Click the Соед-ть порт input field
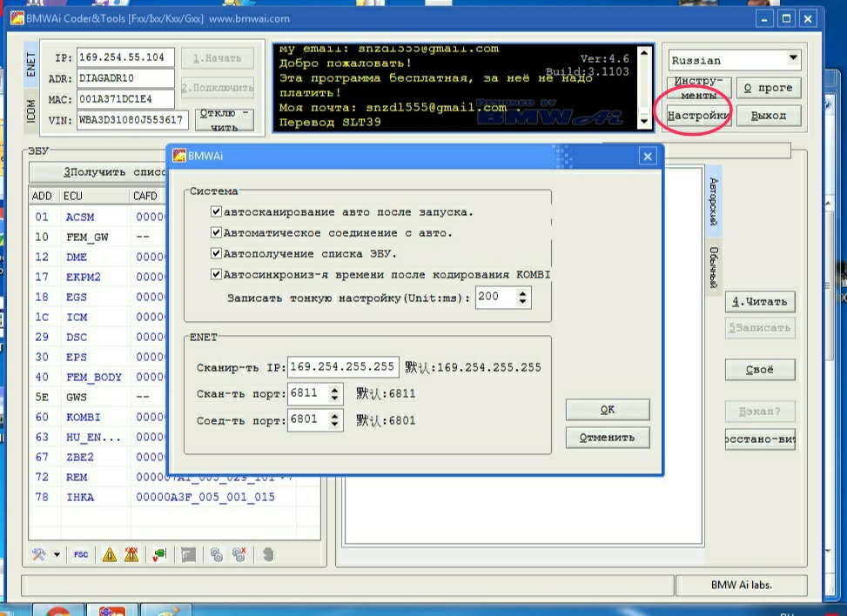The height and width of the screenshot is (616, 847). point(308,420)
